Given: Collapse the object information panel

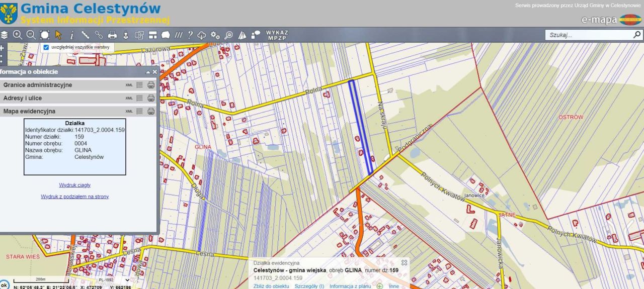Looking at the screenshot, I should [x=148, y=72].
